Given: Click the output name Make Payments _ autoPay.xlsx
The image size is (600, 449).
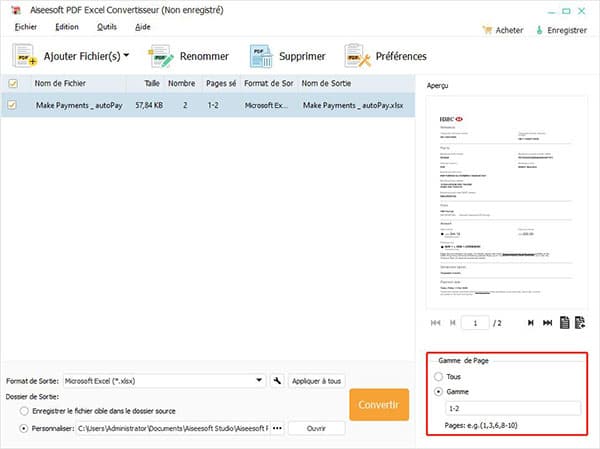Looking at the screenshot, I should (353, 105).
